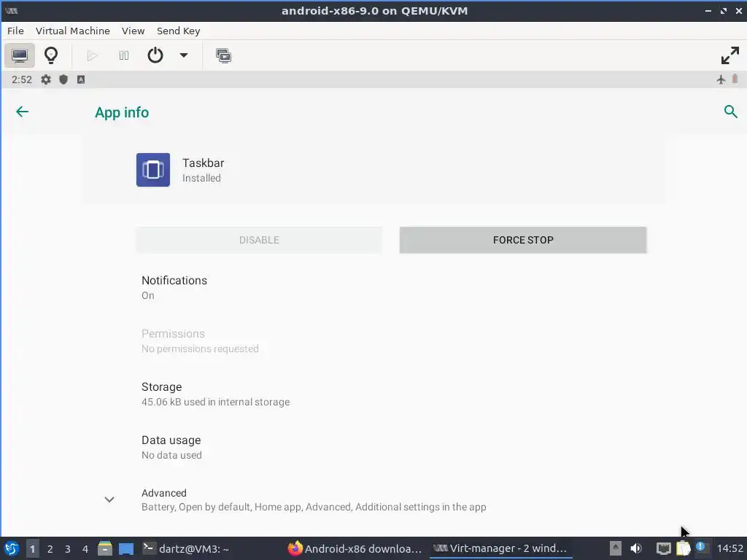Tap the Taskbar app icon
Image resolution: width=747 pixels, height=560 pixels.
point(153,170)
